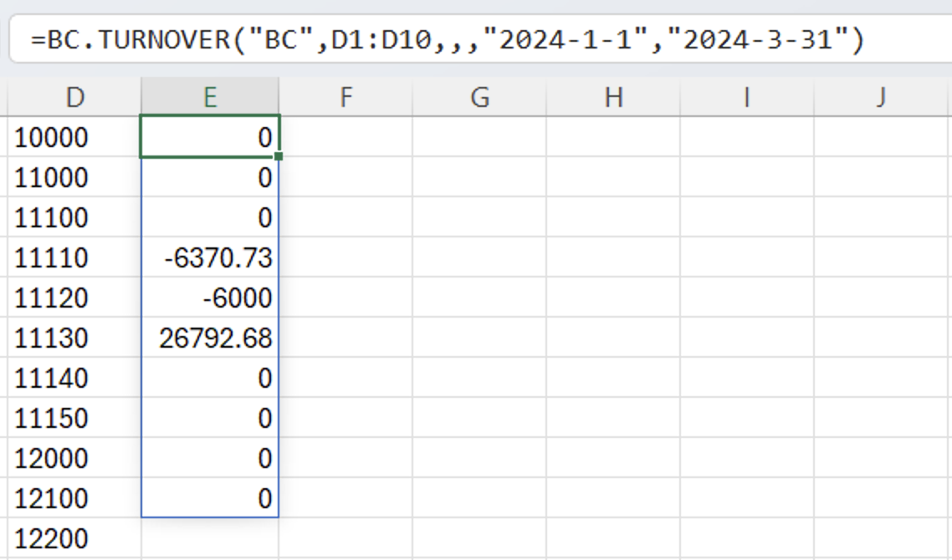Image resolution: width=952 pixels, height=560 pixels.
Task: Click the formula bar containing BC.TURNOVER formula
Action: coord(468,39)
